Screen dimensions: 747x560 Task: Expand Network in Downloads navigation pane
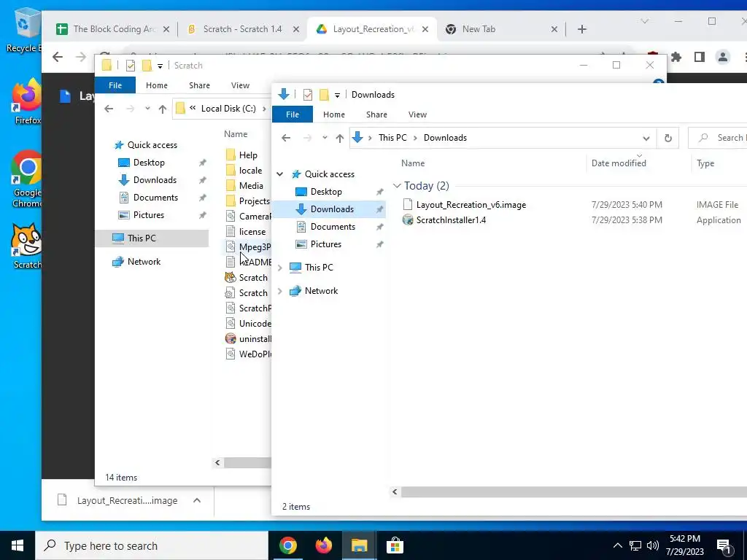coord(280,291)
